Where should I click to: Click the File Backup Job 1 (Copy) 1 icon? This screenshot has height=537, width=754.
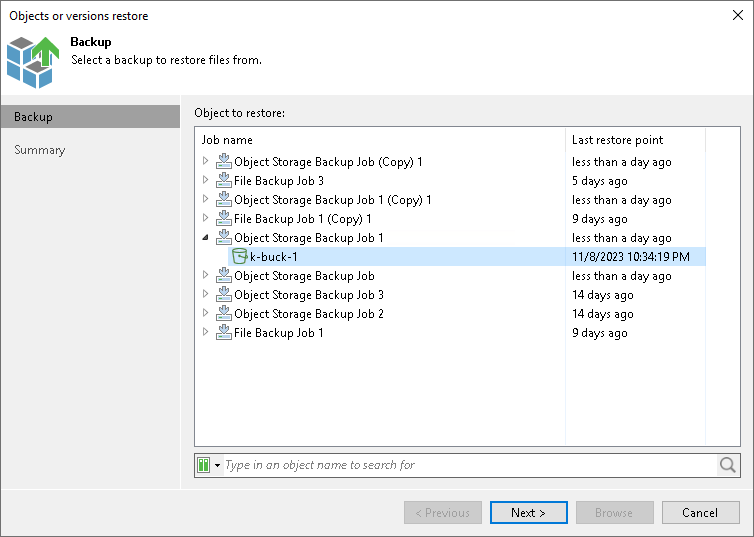(224, 218)
